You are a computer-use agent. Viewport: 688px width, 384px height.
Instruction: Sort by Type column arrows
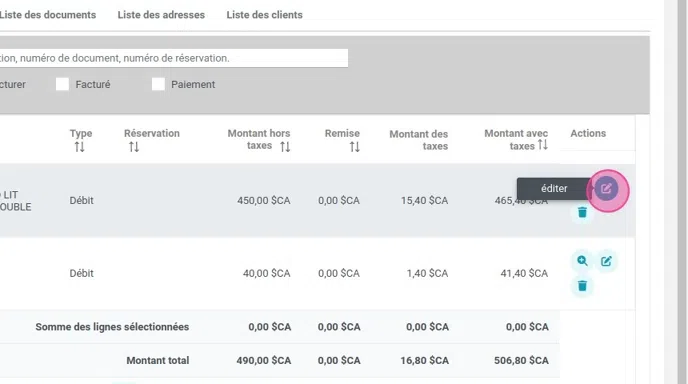[79, 147]
